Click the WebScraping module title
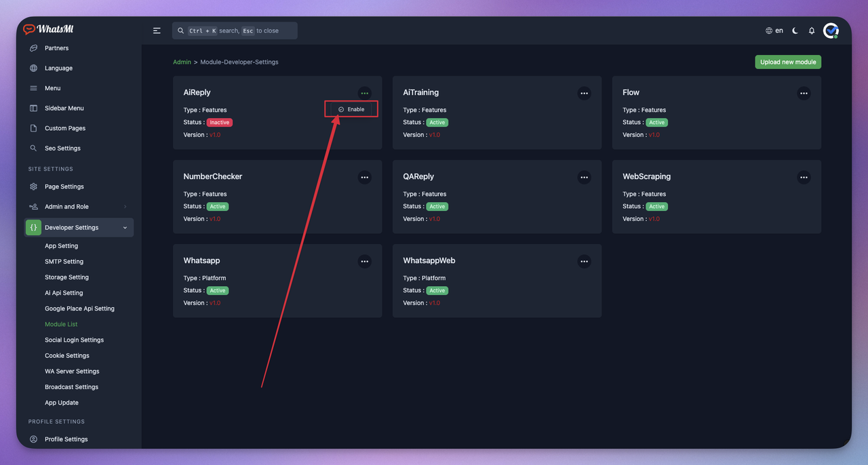 tap(646, 176)
